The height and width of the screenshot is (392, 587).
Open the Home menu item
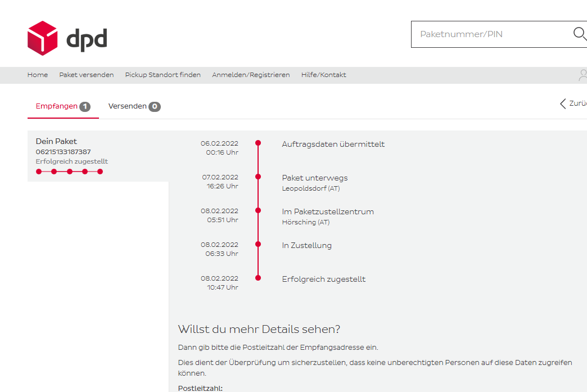coord(38,75)
